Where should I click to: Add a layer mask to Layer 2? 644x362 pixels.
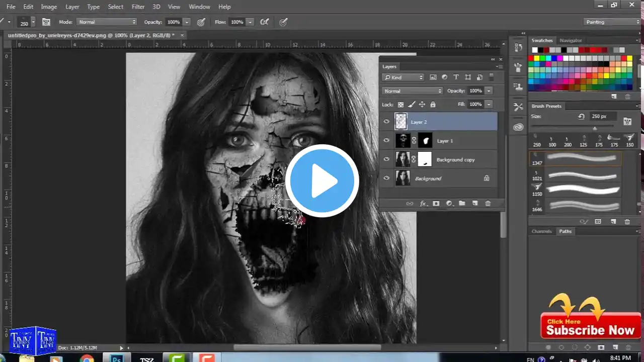436,203
